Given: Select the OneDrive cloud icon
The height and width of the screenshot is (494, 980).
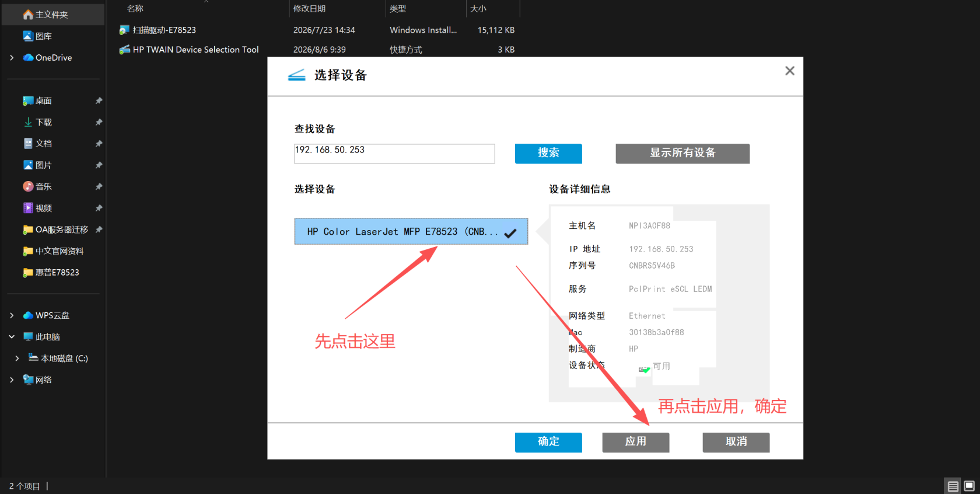Looking at the screenshot, I should 28,57.
